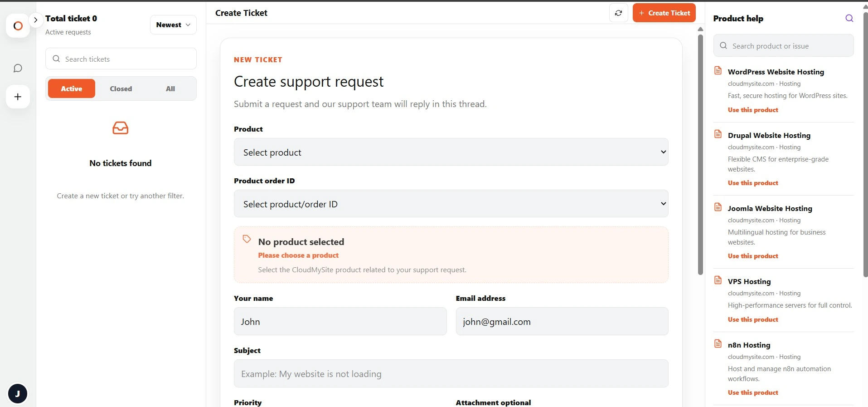Click the VPS Hosting document icon
Image resolution: width=868 pixels, height=407 pixels.
pyautogui.click(x=718, y=280)
